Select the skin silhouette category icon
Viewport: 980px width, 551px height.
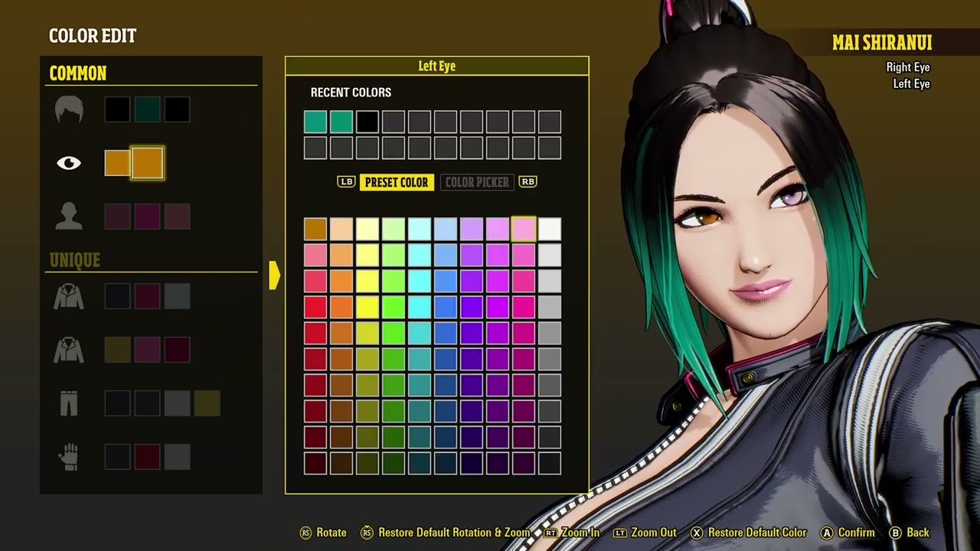[69, 217]
